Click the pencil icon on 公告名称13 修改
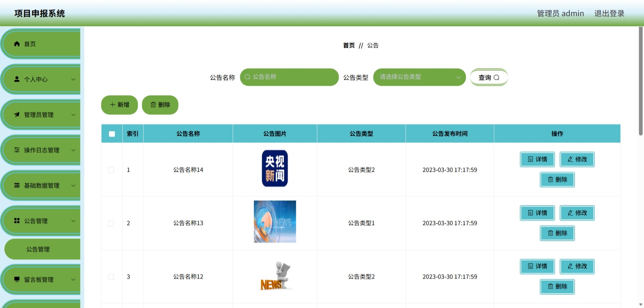644x308 pixels. (570, 213)
